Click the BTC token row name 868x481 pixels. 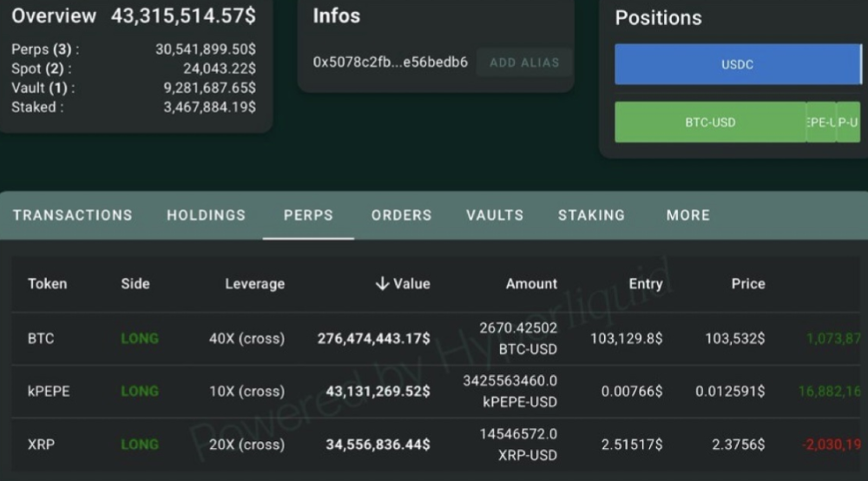41,339
